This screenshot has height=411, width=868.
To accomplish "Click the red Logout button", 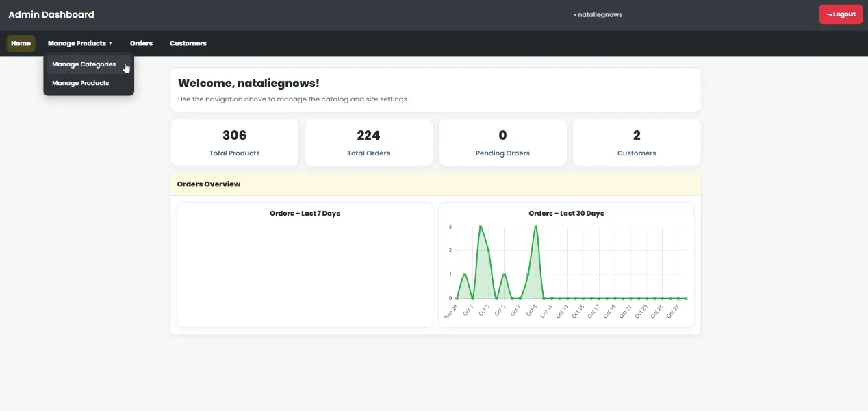I will point(841,14).
